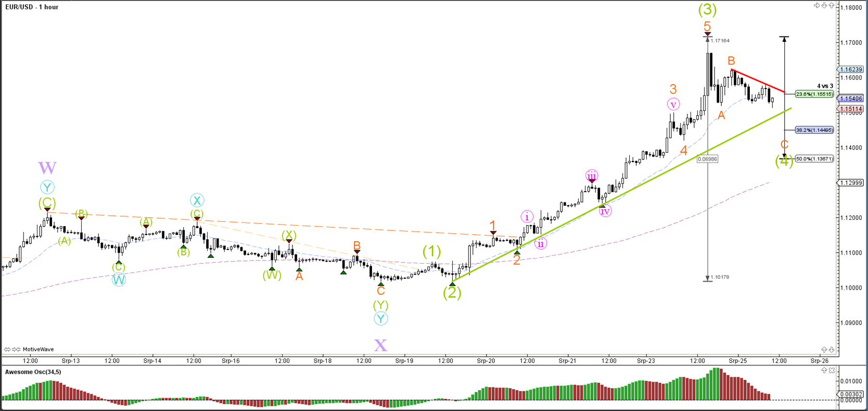Viewport: 868px width, 411px height.
Task: Select the green (4) wave label
Action: point(784,161)
